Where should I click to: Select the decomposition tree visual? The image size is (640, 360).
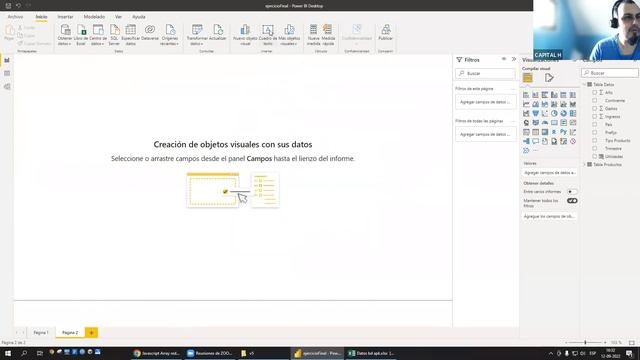(526, 142)
